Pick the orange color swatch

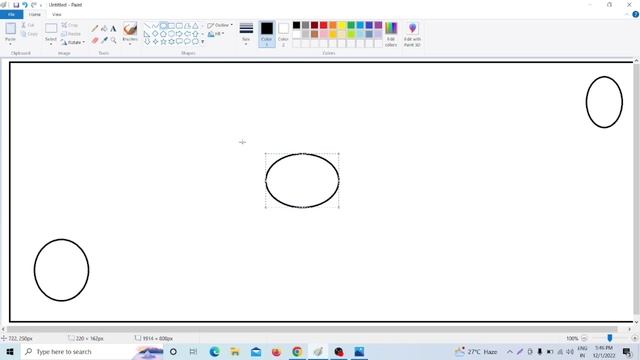point(333,25)
